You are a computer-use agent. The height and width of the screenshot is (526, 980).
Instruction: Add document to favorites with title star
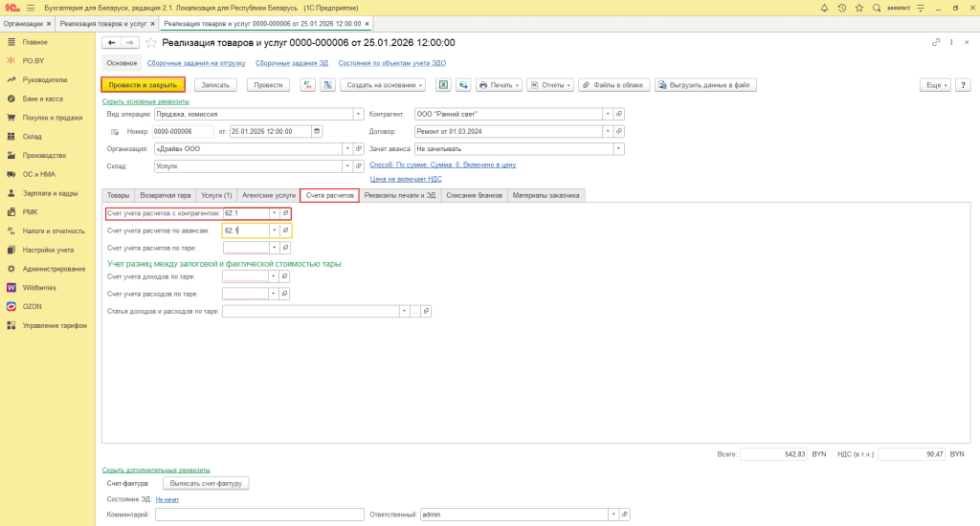tap(150, 43)
